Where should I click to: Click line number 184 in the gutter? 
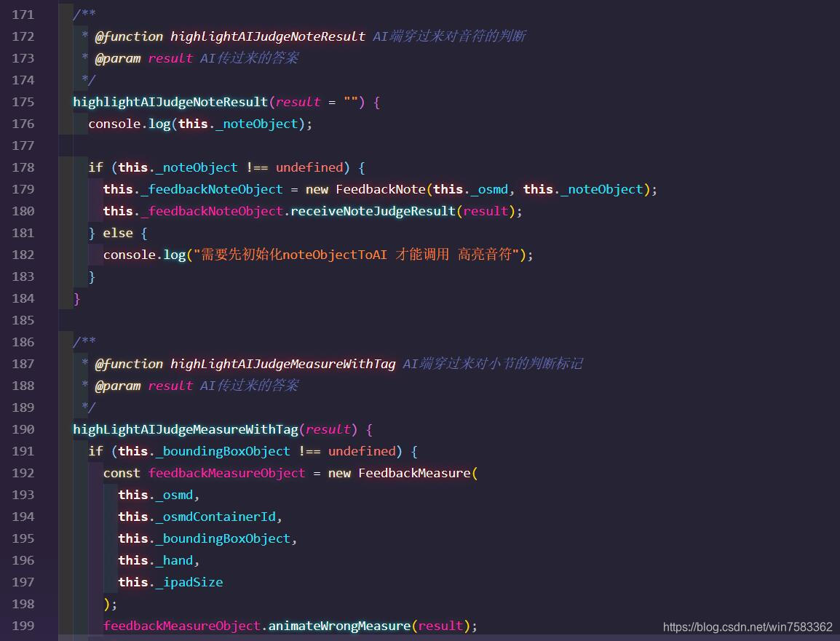click(23, 298)
